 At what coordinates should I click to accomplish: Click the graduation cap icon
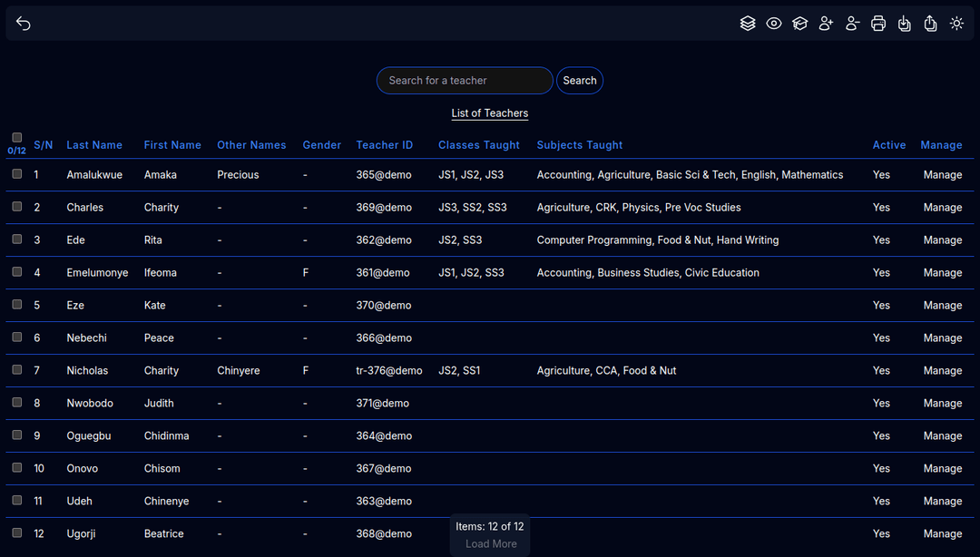coord(799,24)
